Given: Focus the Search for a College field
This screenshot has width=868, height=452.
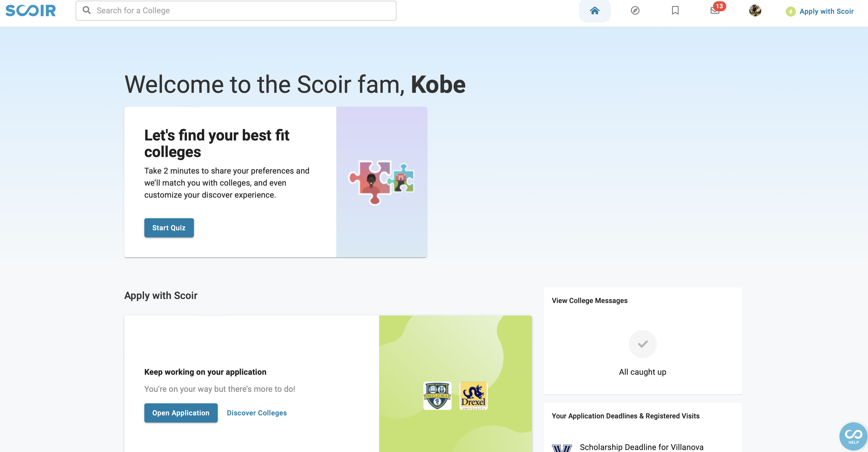Looking at the screenshot, I should [x=236, y=11].
